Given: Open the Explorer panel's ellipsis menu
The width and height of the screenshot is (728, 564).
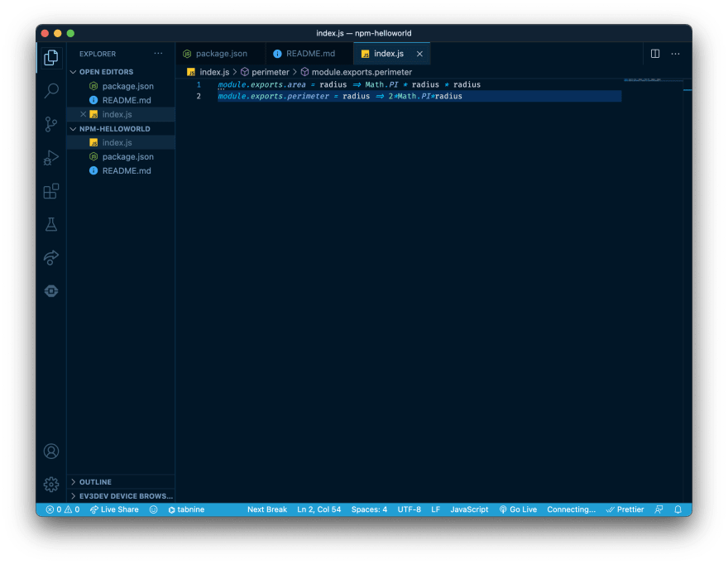Looking at the screenshot, I should pyautogui.click(x=158, y=54).
